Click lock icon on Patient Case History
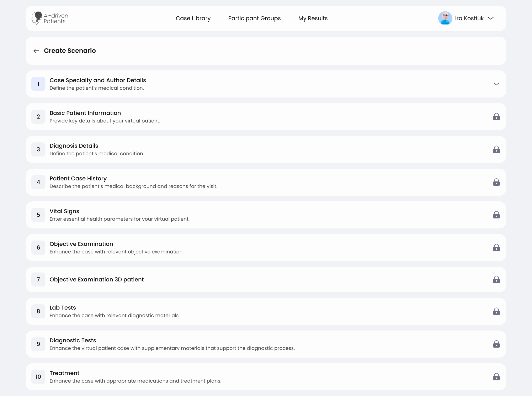Image resolution: width=532 pixels, height=396 pixels. click(x=496, y=182)
